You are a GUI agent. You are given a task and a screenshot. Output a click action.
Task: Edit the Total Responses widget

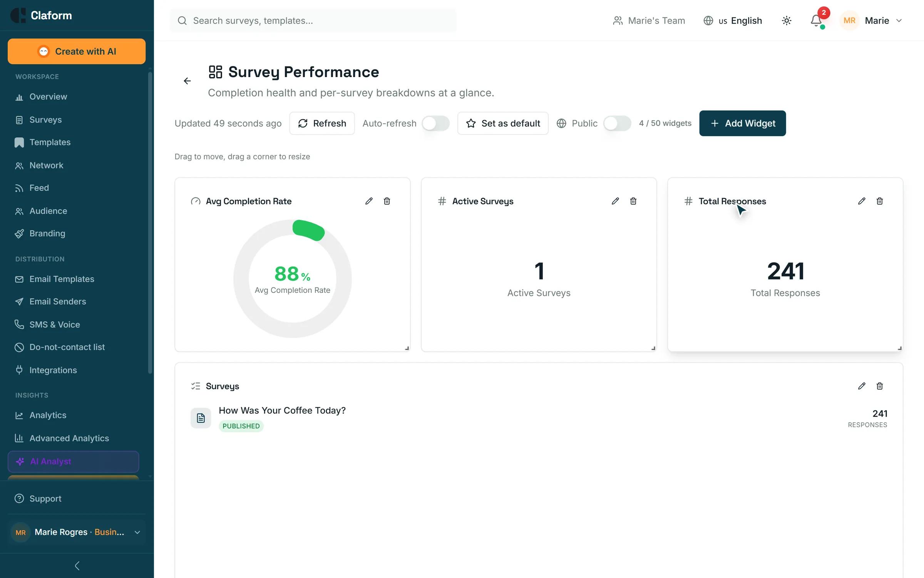pyautogui.click(x=862, y=201)
